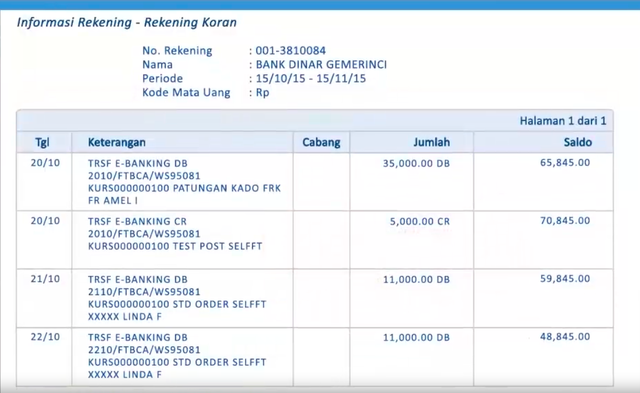Viewport: 640px width, 393px height.
Task: Click the Jumlah column header
Action: (431, 142)
